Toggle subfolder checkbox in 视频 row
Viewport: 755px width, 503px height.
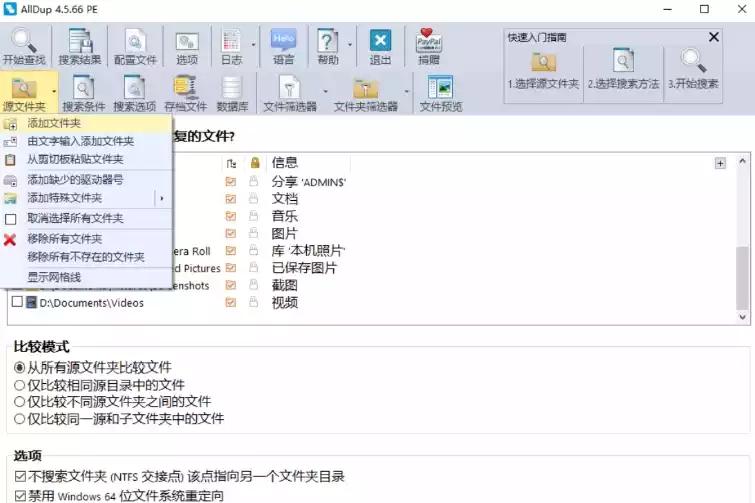[x=231, y=302]
